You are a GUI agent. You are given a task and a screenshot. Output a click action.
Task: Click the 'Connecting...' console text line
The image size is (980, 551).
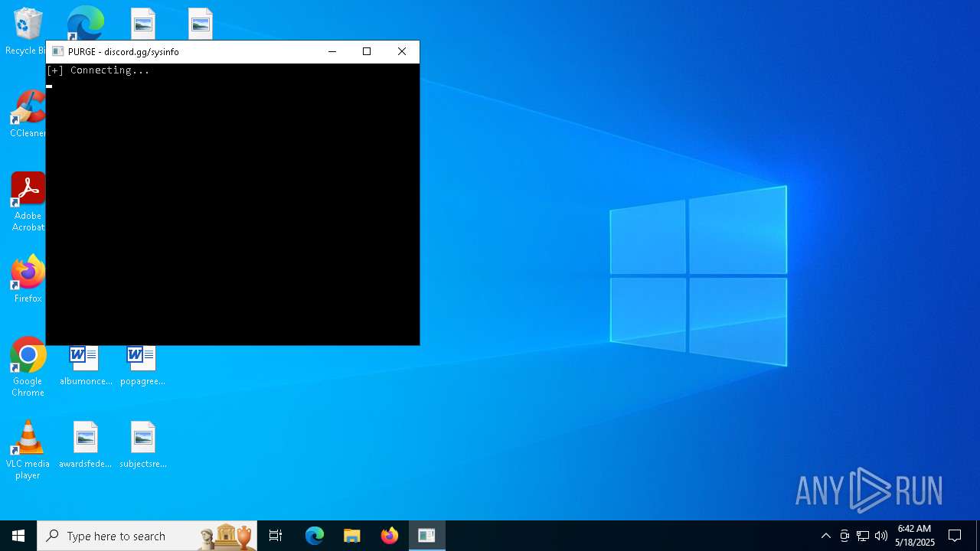tap(98, 70)
